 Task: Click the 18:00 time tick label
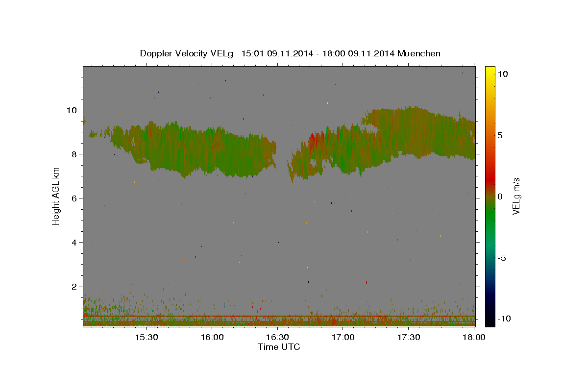[x=474, y=337]
